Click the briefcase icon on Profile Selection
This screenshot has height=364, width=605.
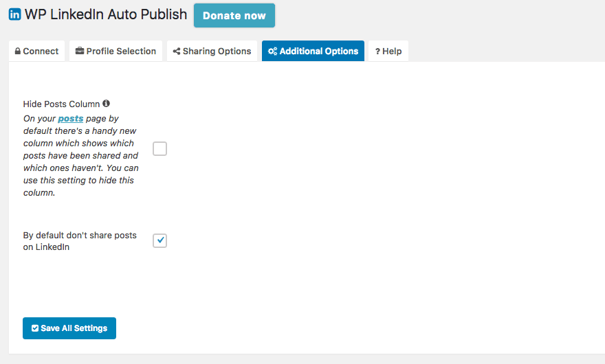[x=80, y=52]
